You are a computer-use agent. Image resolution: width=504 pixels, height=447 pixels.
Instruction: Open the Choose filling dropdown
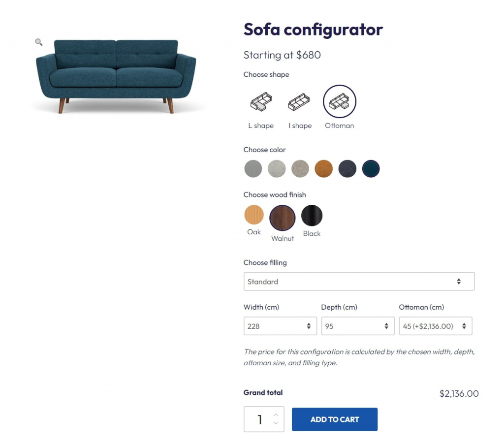coord(359,281)
